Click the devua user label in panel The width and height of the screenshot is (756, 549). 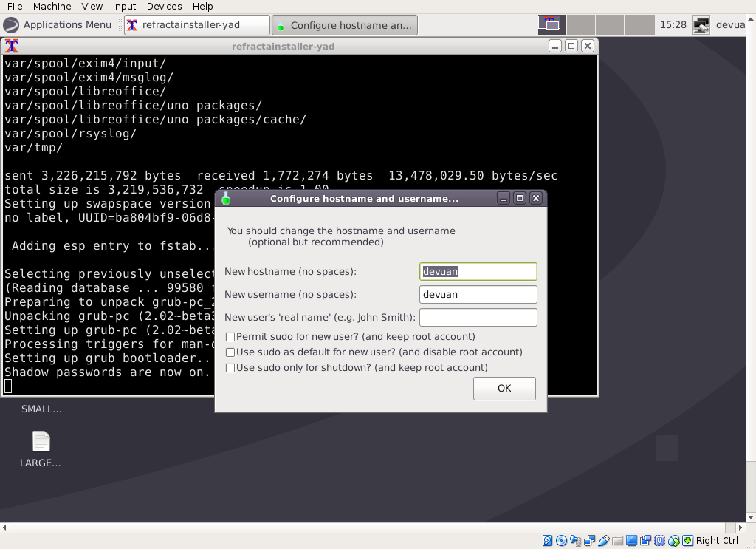730,24
